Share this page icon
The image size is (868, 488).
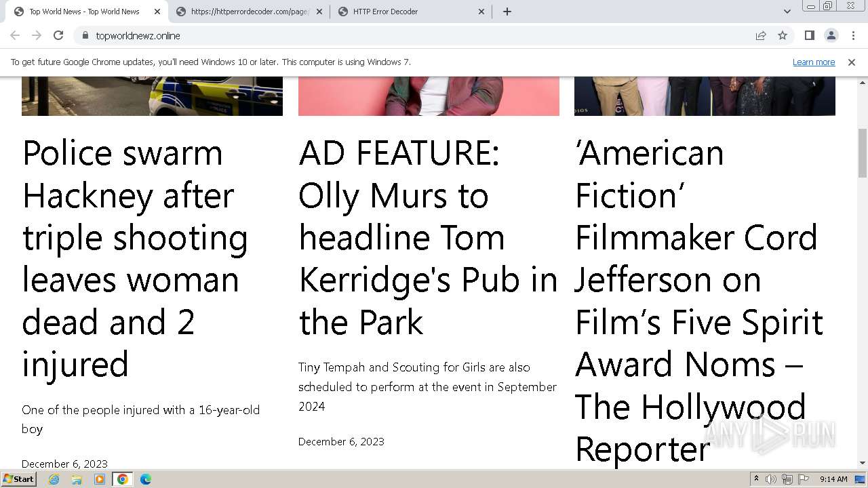pyautogui.click(x=761, y=35)
